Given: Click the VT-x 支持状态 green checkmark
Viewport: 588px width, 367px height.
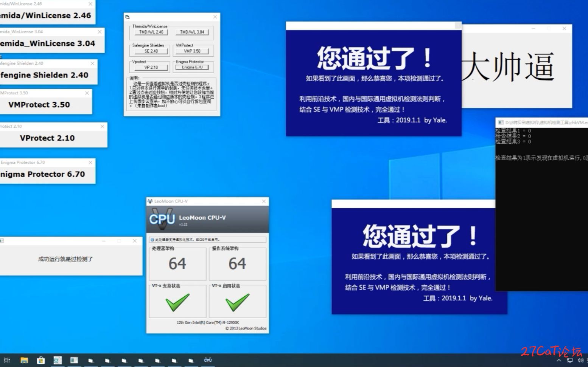Looking at the screenshot, I should pos(177,302).
